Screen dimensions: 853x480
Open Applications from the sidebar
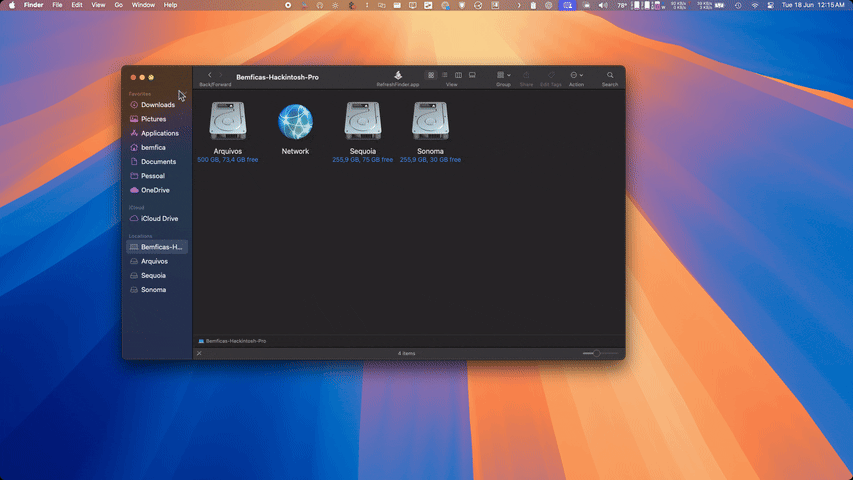click(x=157, y=133)
